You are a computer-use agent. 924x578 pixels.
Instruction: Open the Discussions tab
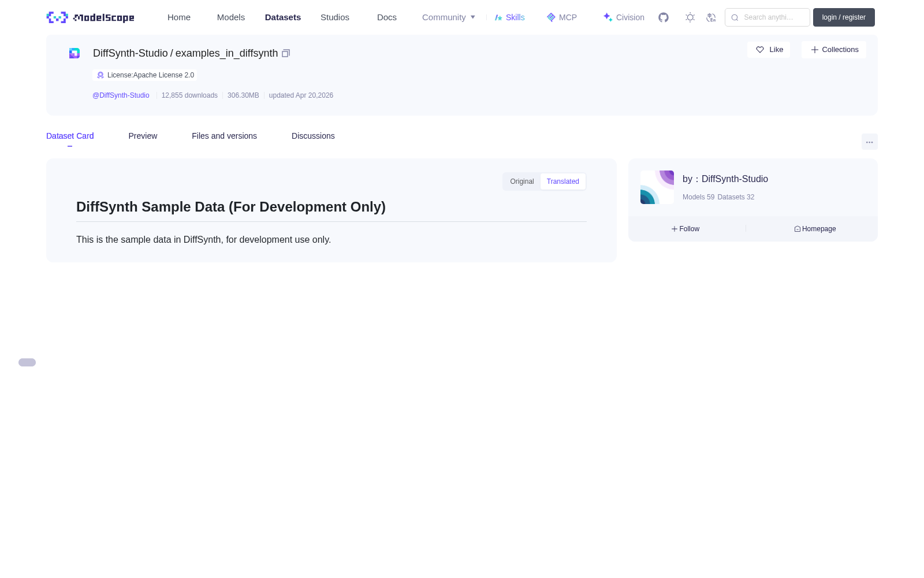[313, 136]
